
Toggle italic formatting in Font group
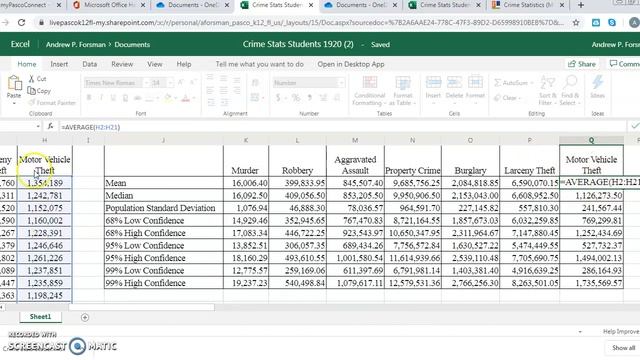coord(101,97)
